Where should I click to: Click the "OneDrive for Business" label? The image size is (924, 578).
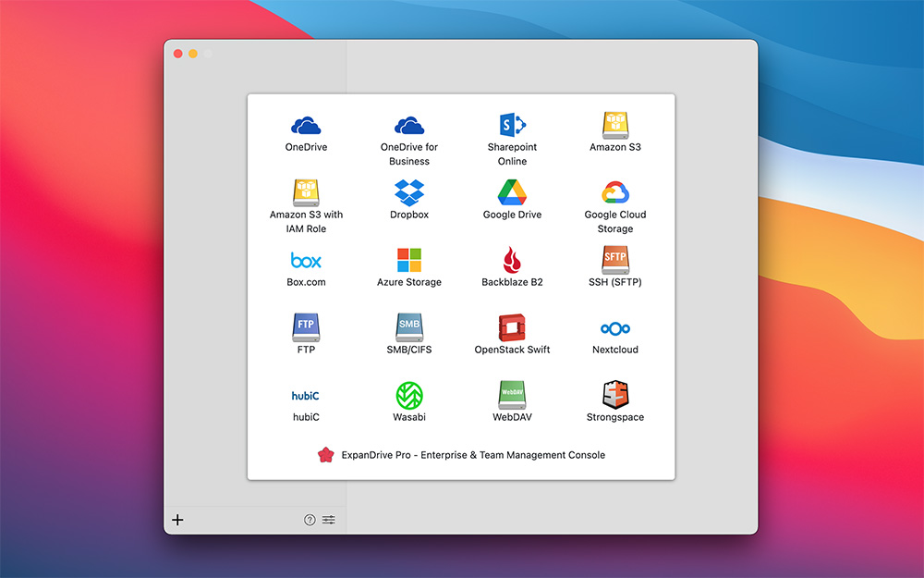pos(409,154)
